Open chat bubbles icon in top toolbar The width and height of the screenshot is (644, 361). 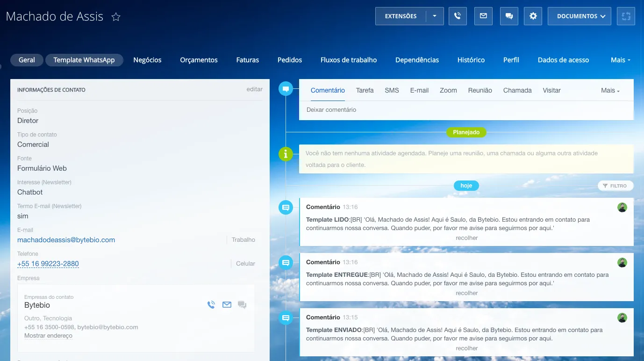pyautogui.click(x=509, y=16)
